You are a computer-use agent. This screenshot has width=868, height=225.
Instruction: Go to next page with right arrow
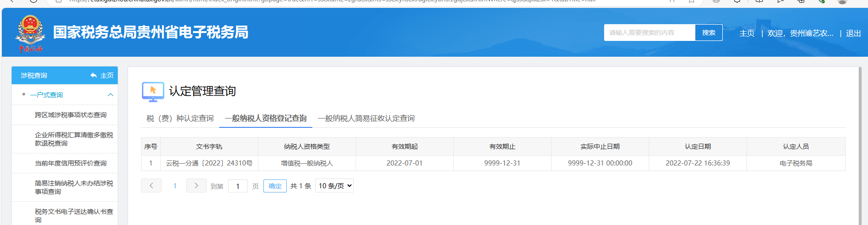click(x=196, y=185)
